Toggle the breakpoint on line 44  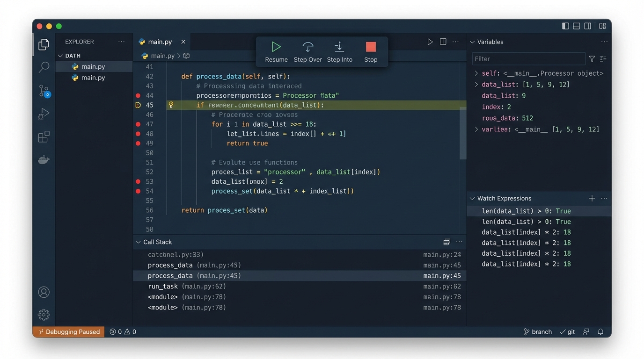(138, 95)
